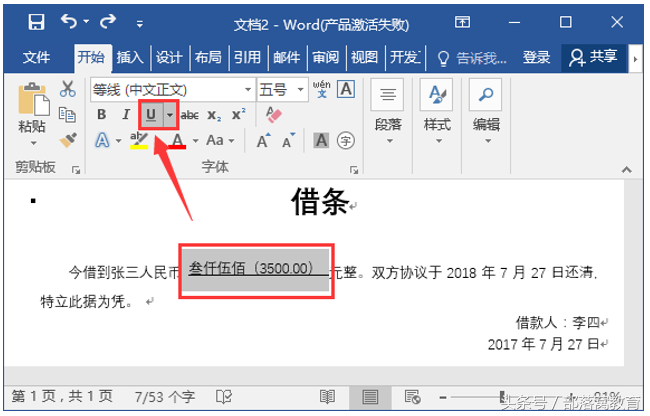Click the 告诉我 search box
The image size is (650, 416).
[473, 58]
